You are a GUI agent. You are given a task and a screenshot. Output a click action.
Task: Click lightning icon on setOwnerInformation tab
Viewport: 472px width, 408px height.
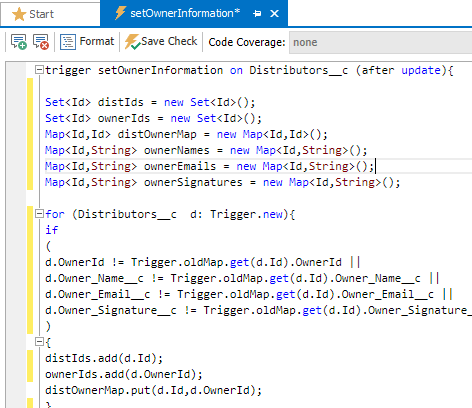[x=120, y=13]
